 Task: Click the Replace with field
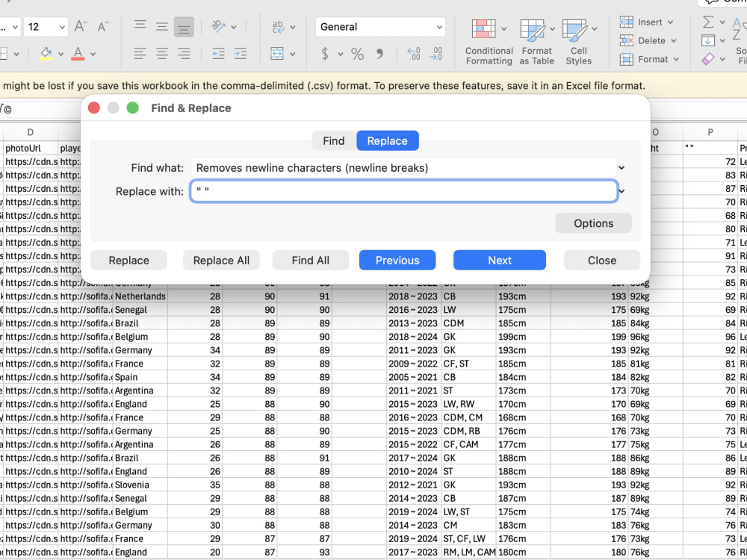[403, 191]
